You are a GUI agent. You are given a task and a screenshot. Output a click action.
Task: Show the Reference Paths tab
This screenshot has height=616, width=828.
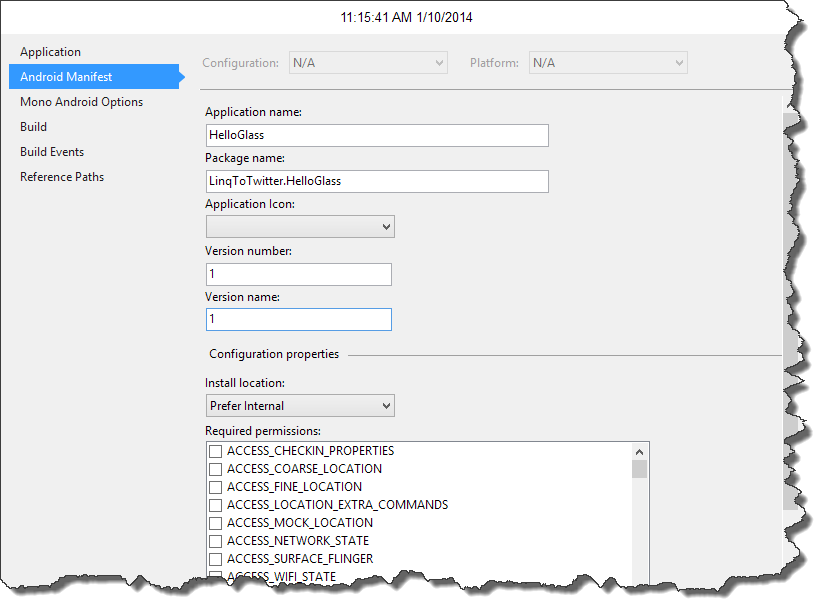coord(62,177)
